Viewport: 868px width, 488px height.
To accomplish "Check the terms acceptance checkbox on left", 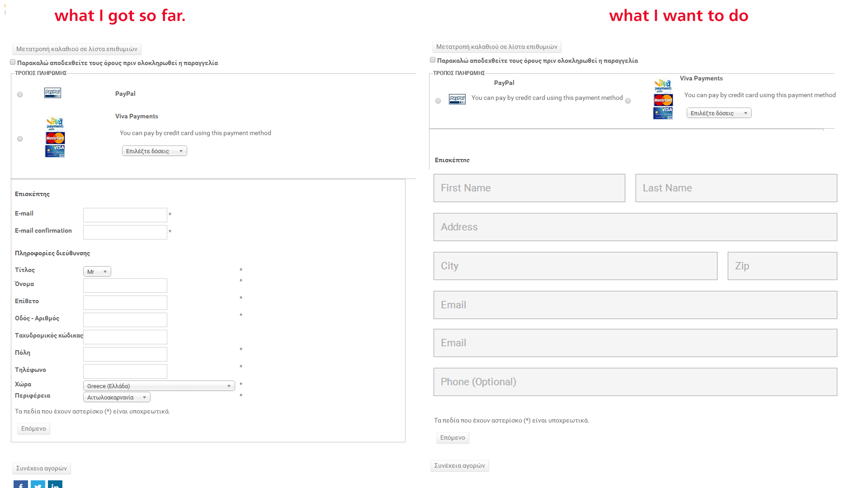I will [x=13, y=62].
